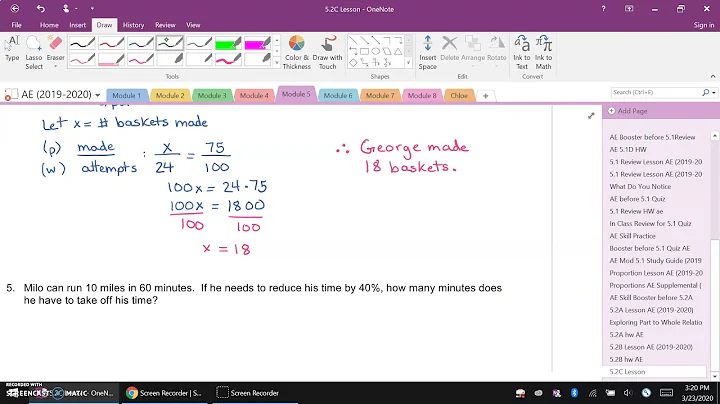
Task: Open Chrome Screen Recorder taskbar item
Action: pos(164,393)
